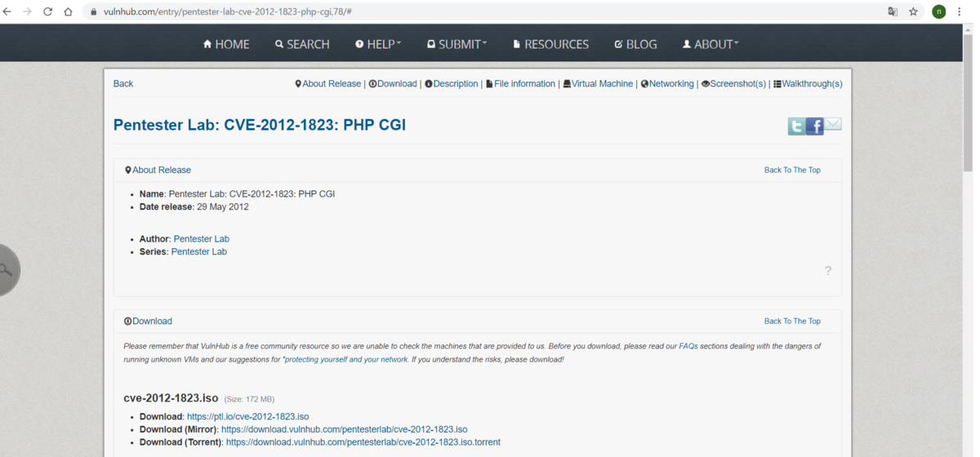The width and height of the screenshot is (980, 457).
Task: Share the entry via the email envelope icon
Action: click(x=833, y=124)
